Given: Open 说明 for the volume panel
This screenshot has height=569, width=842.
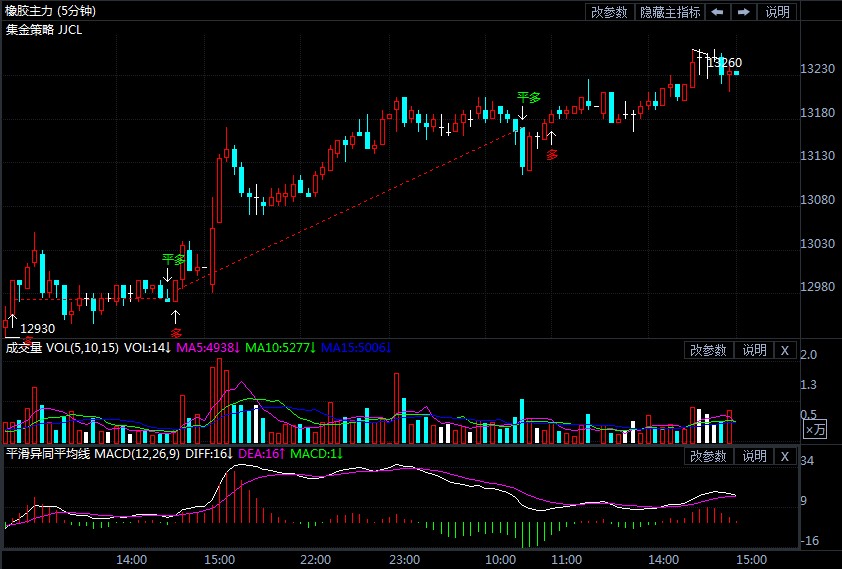Looking at the screenshot, I should click(x=754, y=351).
